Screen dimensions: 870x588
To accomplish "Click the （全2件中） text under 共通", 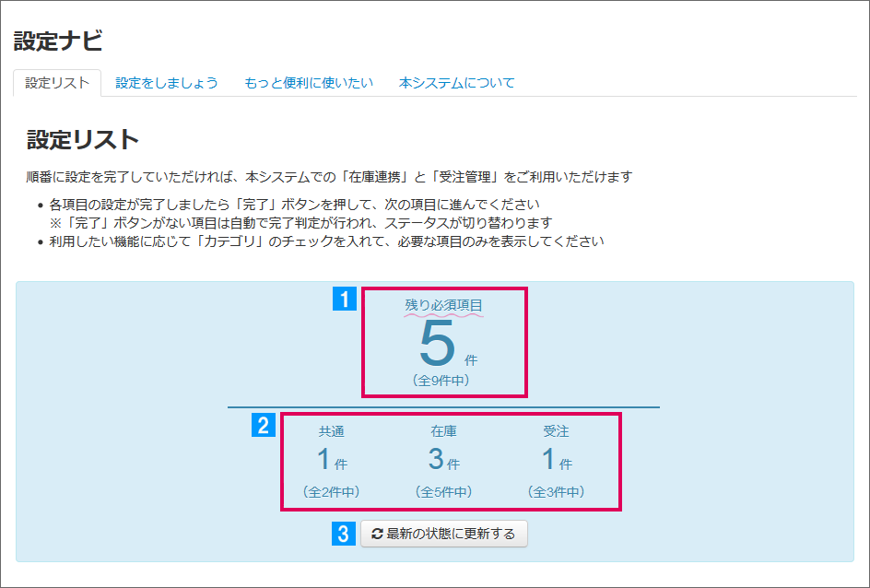I will [331, 492].
